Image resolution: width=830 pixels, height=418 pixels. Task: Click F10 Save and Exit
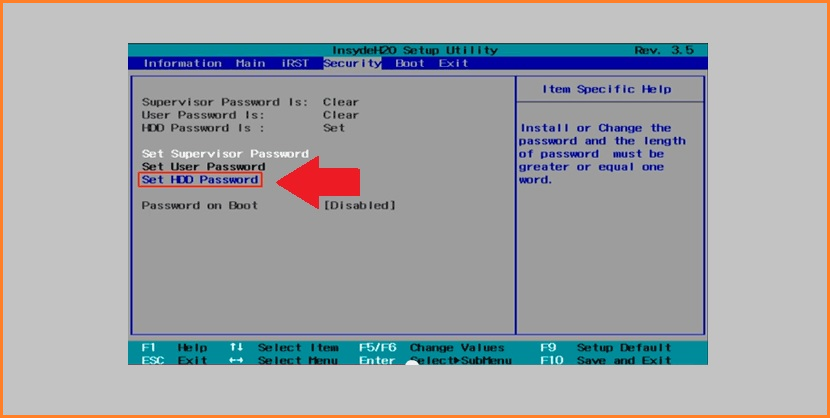pos(606,360)
